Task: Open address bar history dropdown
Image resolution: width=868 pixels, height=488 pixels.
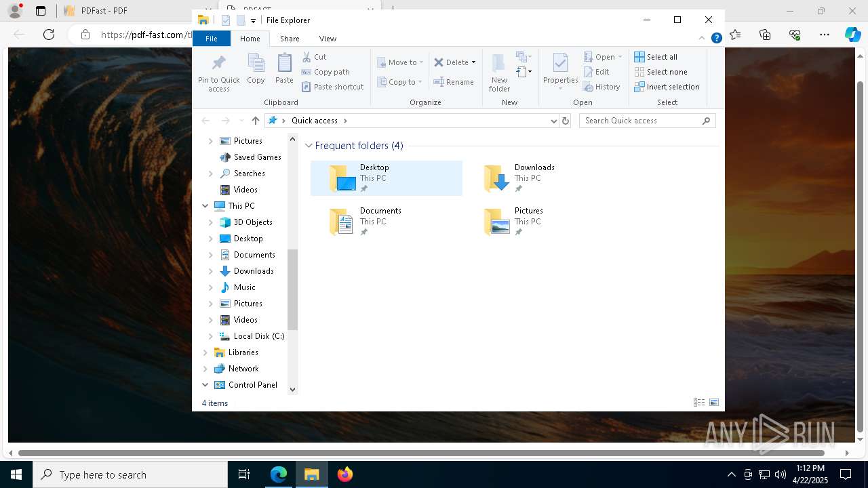Action: [x=553, y=121]
